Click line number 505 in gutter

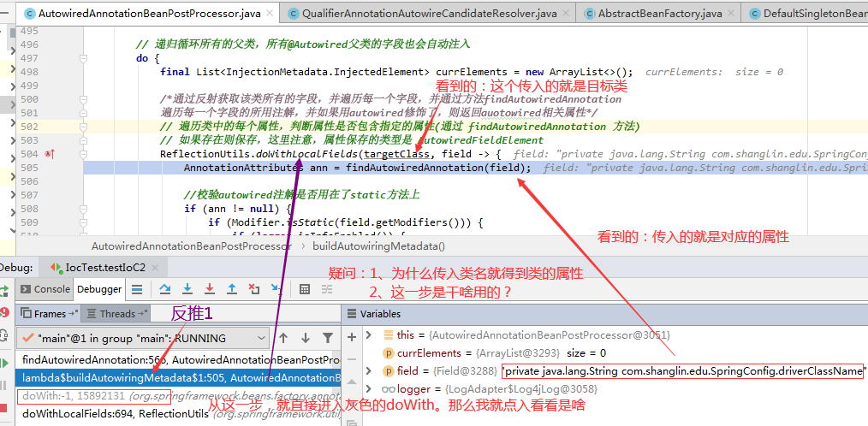pyautogui.click(x=29, y=168)
